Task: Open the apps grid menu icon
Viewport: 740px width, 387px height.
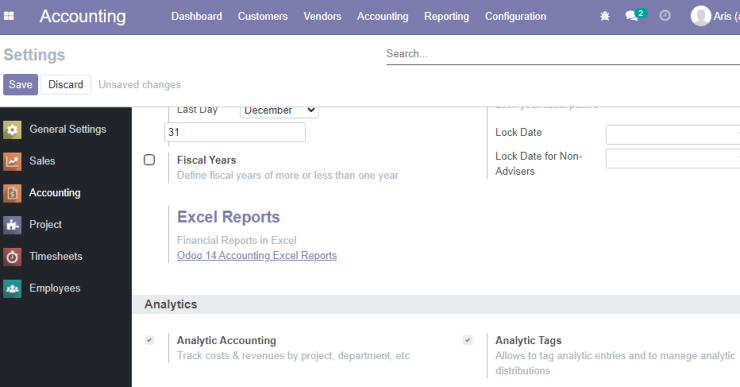Action: (9, 16)
